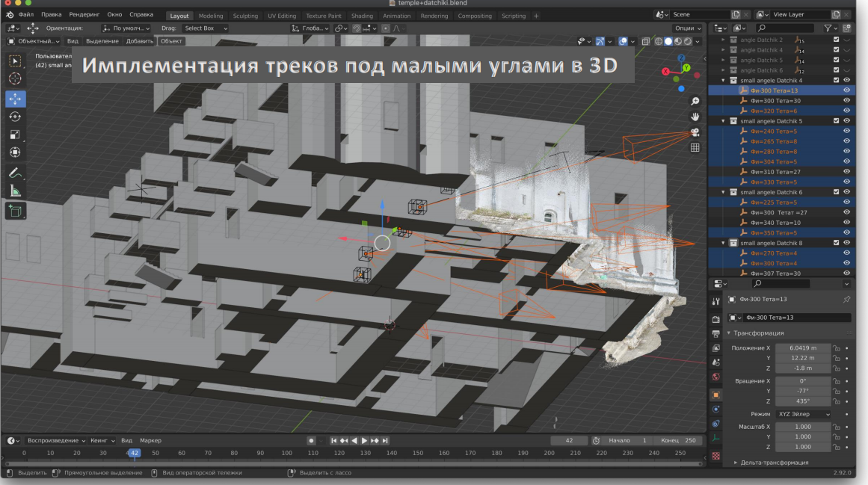868x485 pixels.
Task: Click the Положение X value field
Action: (x=803, y=347)
